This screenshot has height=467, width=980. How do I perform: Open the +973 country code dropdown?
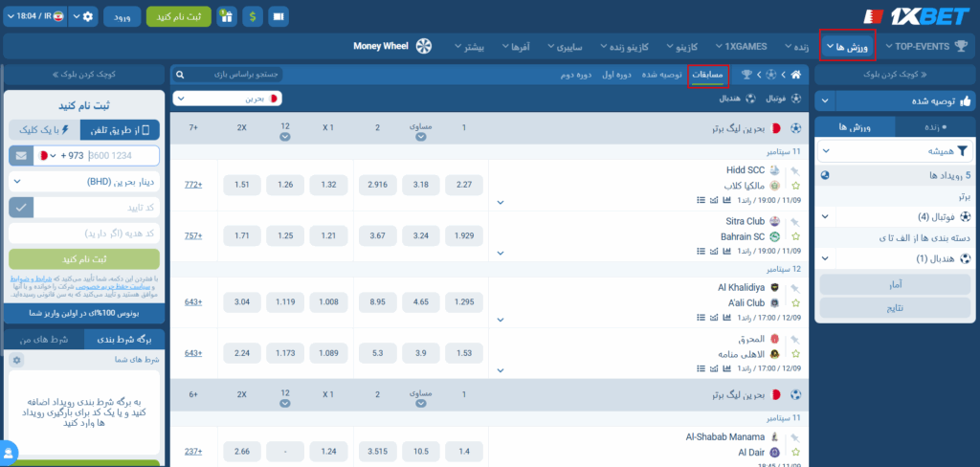pyautogui.click(x=61, y=156)
